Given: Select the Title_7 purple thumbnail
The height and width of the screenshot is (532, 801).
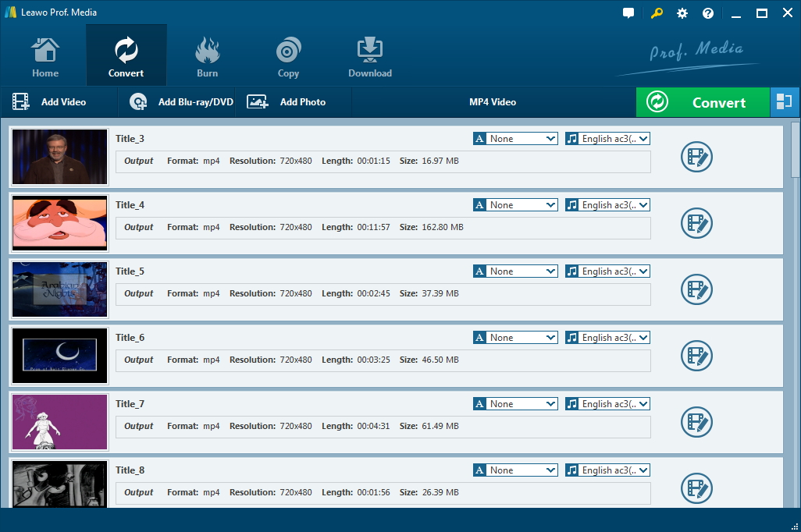Looking at the screenshot, I should click(60, 422).
